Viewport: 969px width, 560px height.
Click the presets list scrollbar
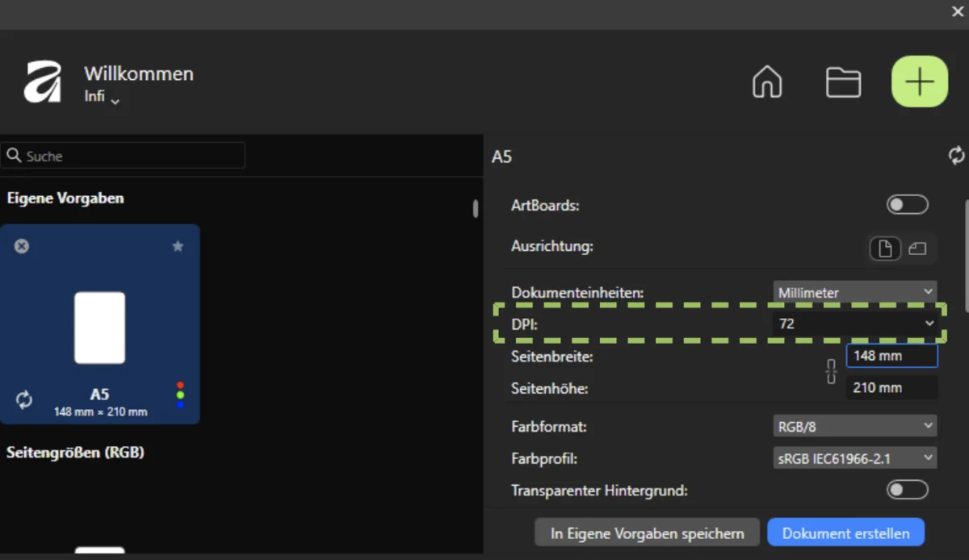476,208
